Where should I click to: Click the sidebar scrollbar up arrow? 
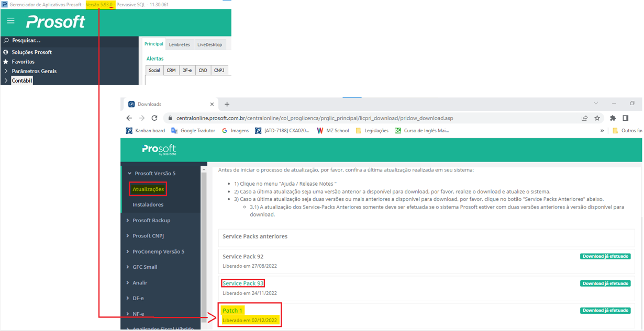204,169
